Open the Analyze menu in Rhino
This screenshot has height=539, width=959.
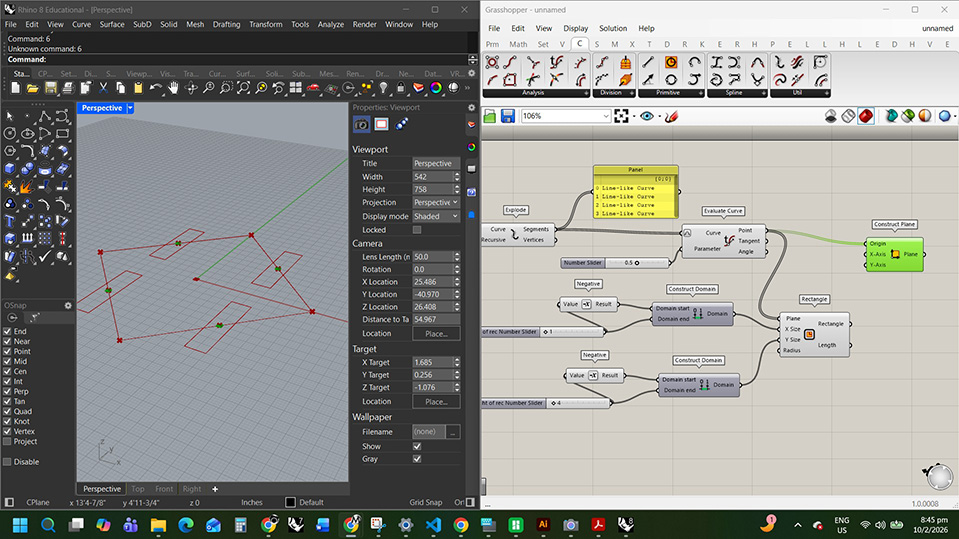(330, 24)
